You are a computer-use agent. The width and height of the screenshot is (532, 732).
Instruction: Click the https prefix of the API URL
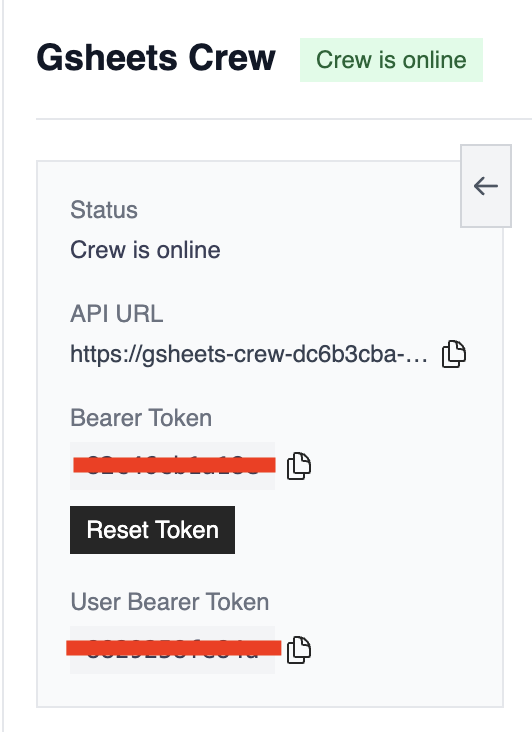coord(97,354)
